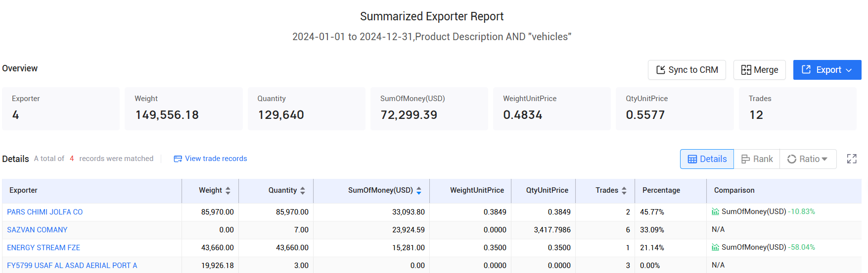
Task: Open the Ratio dropdown
Action: click(808, 159)
